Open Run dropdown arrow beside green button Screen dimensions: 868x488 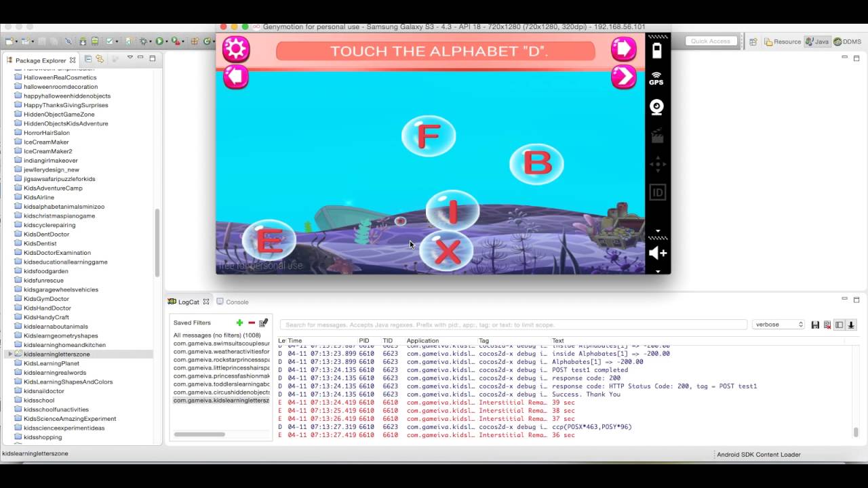point(167,42)
